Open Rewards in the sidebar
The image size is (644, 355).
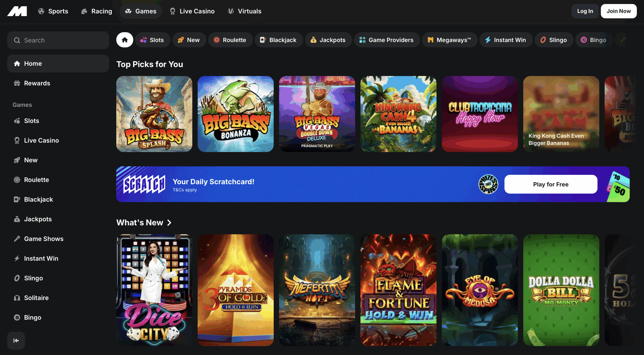(58, 83)
